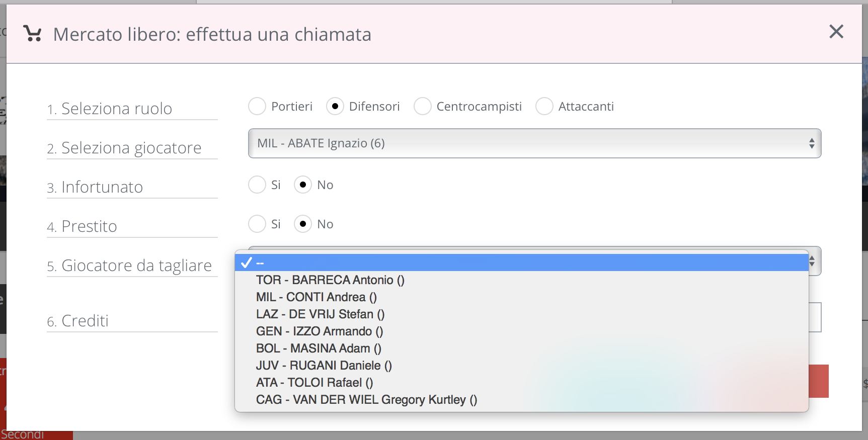Pick CAG - VAN DER WIEL option

click(366, 400)
